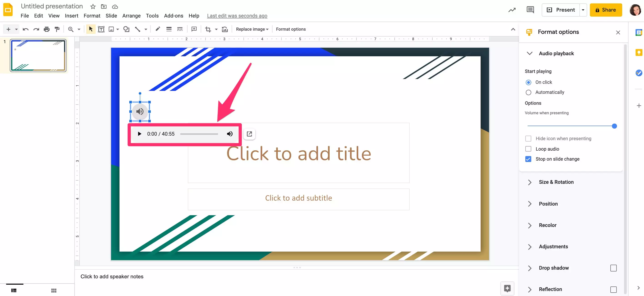The height and width of the screenshot is (296, 644).
Task: Star the presentation
Action: coord(93,7)
